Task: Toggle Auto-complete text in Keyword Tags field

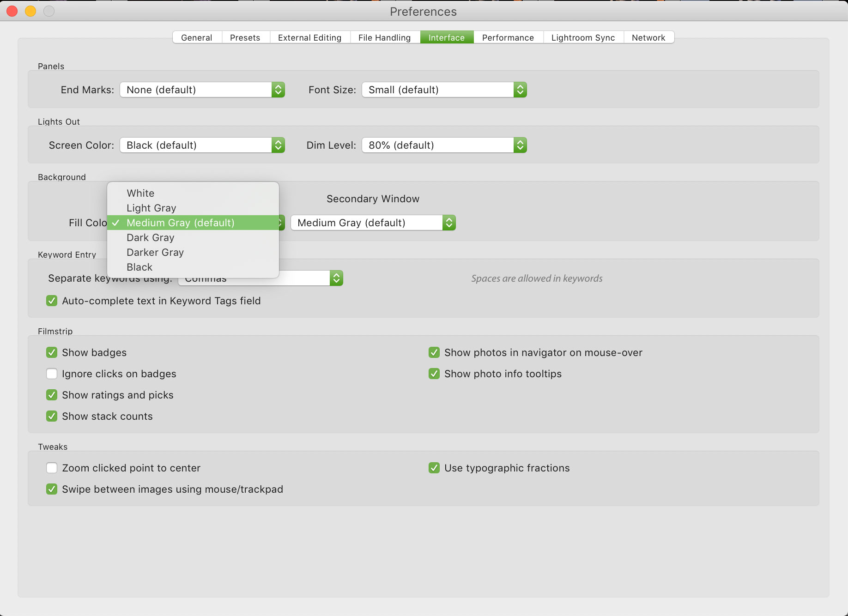Action: click(x=52, y=301)
